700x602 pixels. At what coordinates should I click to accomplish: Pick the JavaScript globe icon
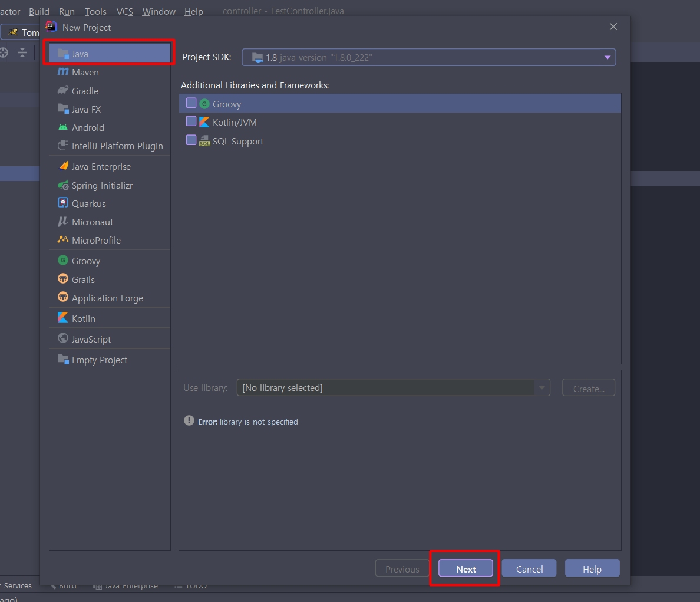coord(63,338)
